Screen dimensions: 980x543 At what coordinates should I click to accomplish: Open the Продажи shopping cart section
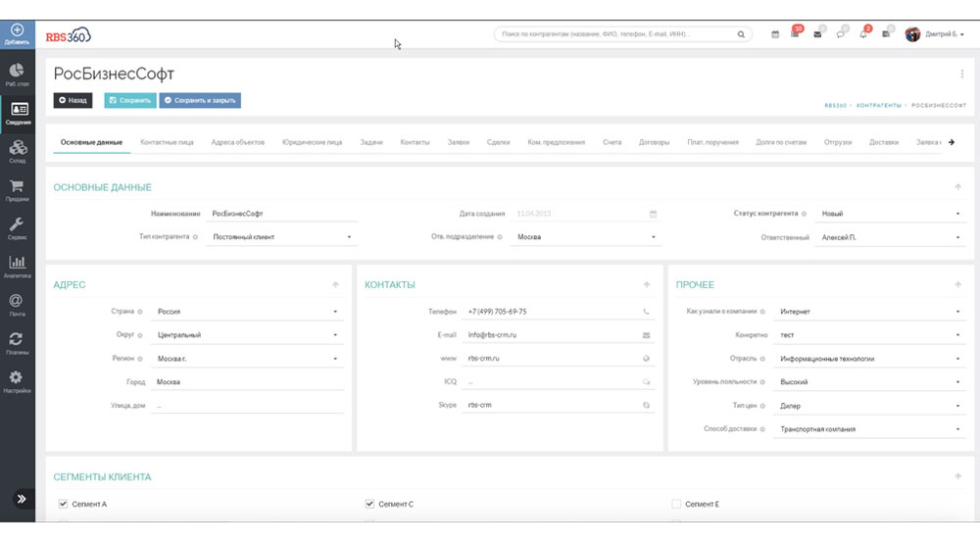pos(17,188)
